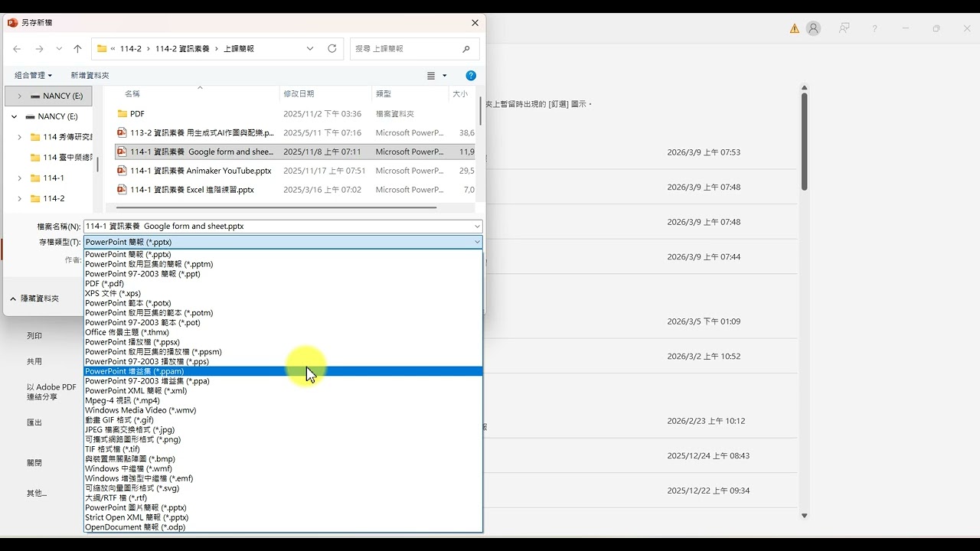The height and width of the screenshot is (551, 980).
Task: Change the file view layout icon
Action: tap(431, 75)
